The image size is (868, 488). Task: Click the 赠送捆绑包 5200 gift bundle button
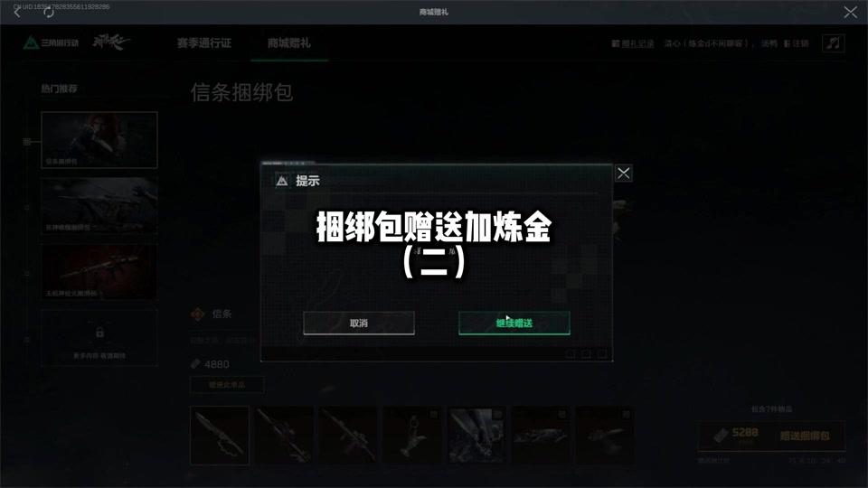pyautogui.click(x=771, y=436)
